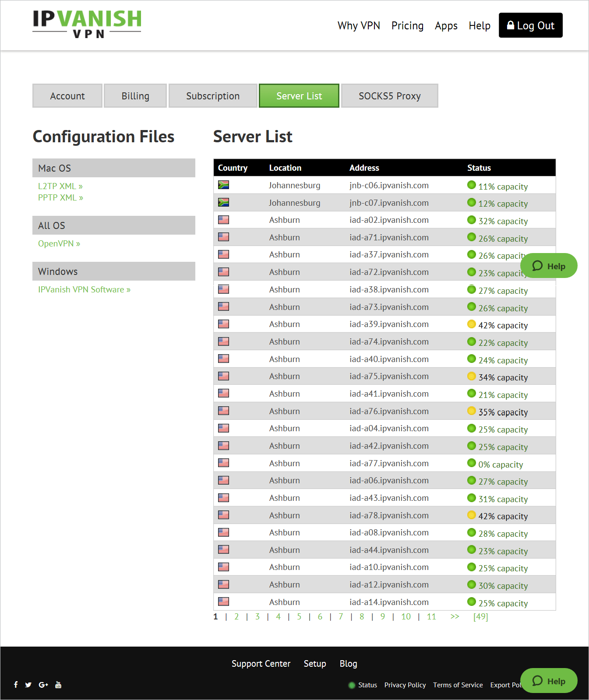Image resolution: width=589 pixels, height=700 pixels.
Task: Open the OpenVPN configuration link
Action: click(x=59, y=243)
